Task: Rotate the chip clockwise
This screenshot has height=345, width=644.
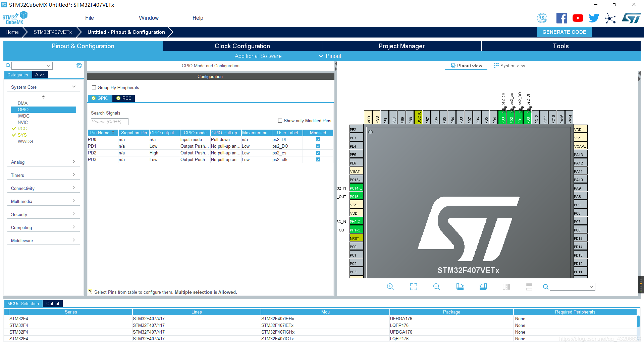Action: [x=460, y=287]
